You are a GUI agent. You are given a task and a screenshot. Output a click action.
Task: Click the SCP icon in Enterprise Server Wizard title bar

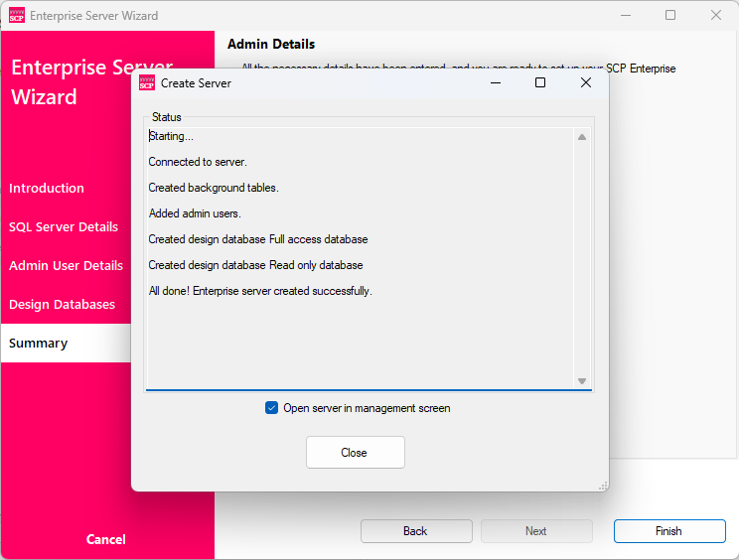coord(17,16)
